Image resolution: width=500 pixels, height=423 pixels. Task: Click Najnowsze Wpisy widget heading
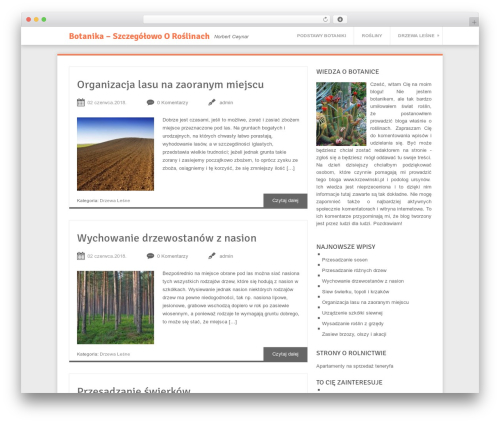click(x=346, y=247)
